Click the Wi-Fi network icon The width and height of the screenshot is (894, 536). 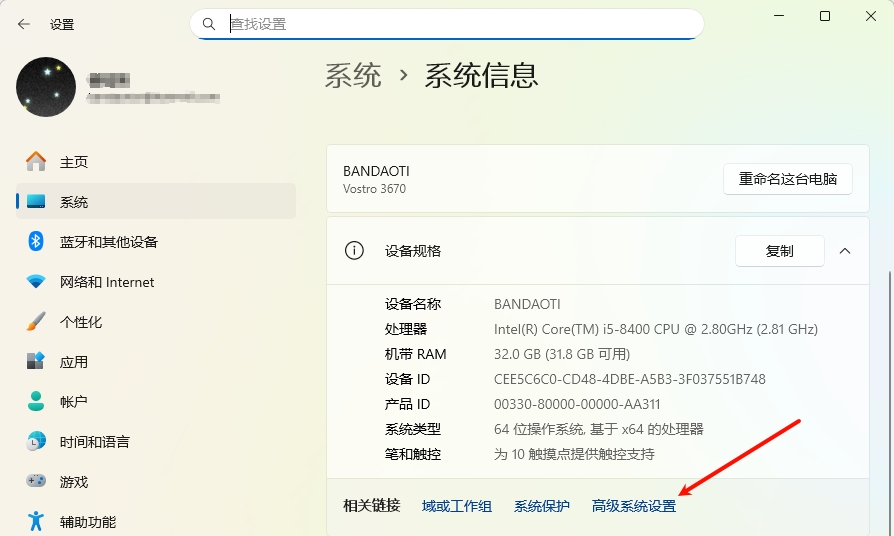coord(36,282)
